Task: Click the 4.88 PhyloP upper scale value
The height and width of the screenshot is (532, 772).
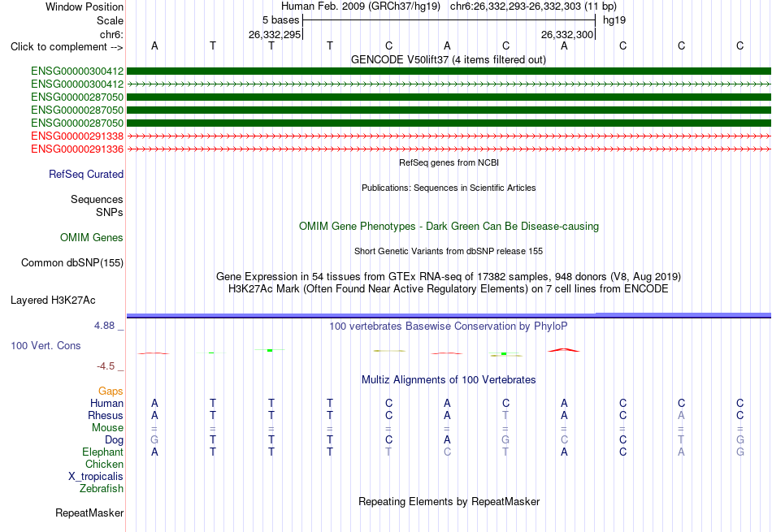Action: pyautogui.click(x=104, y=326)
